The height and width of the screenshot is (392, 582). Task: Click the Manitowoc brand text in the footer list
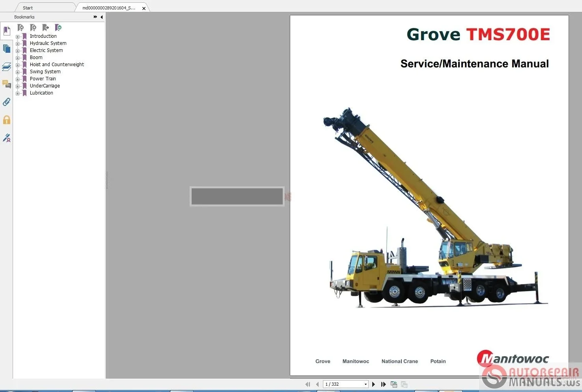(356, 361)
